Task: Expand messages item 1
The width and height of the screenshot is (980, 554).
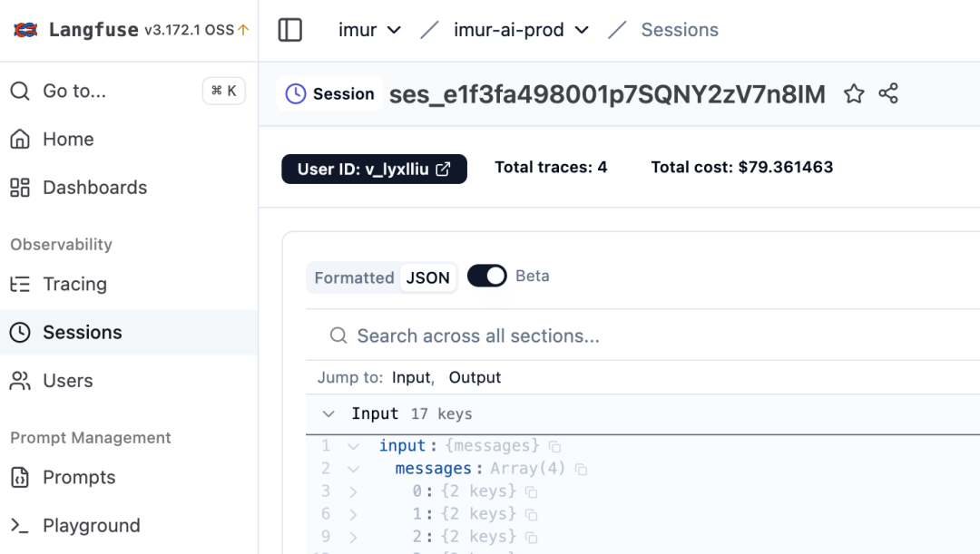Action: click(x=353, y=515)
